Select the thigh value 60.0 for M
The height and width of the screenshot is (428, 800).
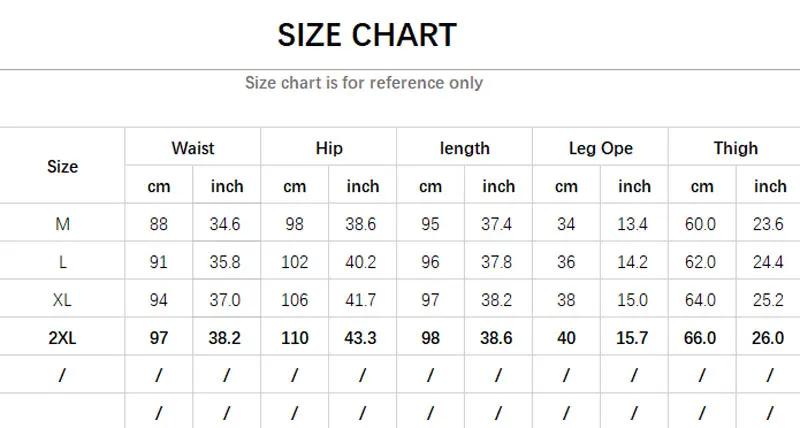pos(702,224)
